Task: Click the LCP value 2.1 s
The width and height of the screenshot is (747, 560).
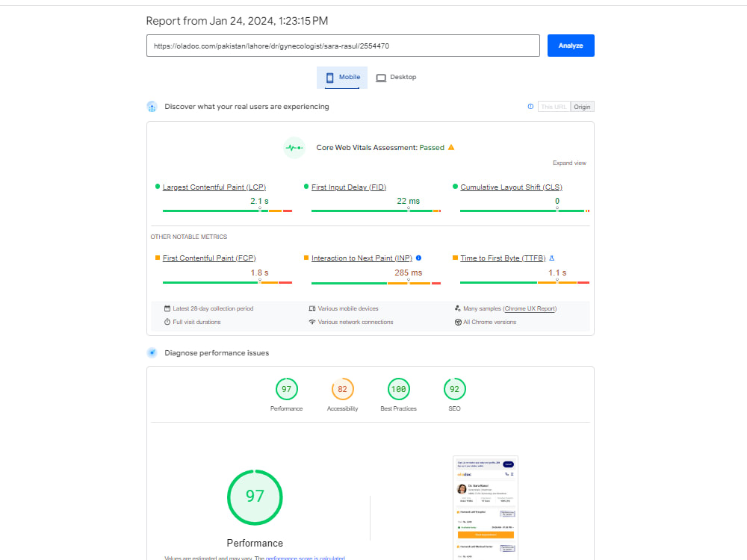Action: pyautogui.click(x=260, y=201)
